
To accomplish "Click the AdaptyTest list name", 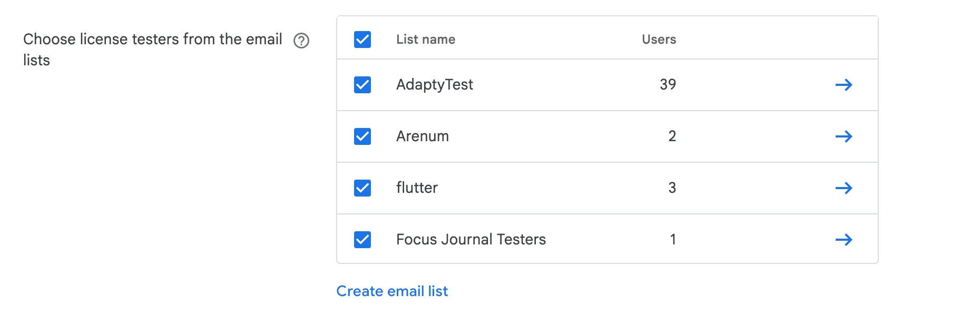I will (435, 85).
